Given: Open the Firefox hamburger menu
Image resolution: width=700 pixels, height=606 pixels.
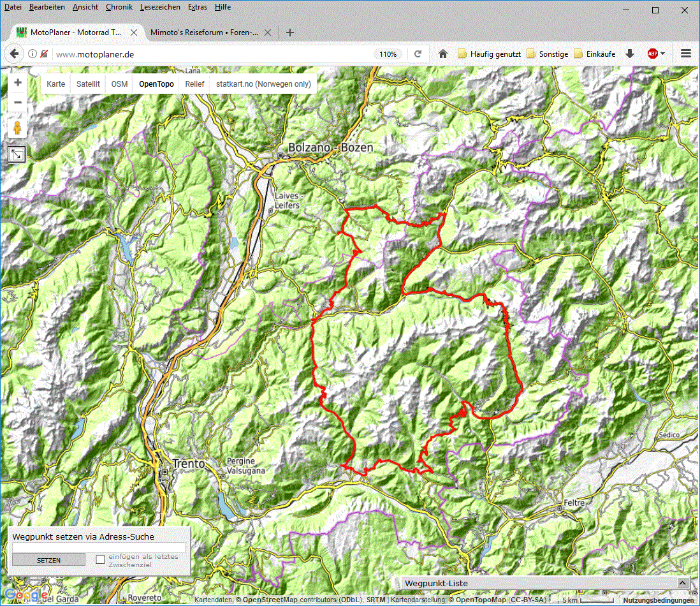Looking at the screenshot, I should 686,54.
